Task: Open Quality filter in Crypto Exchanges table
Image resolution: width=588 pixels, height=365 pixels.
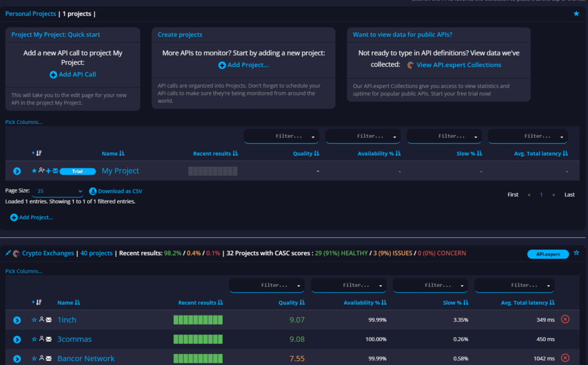Action: click(267, 286)
